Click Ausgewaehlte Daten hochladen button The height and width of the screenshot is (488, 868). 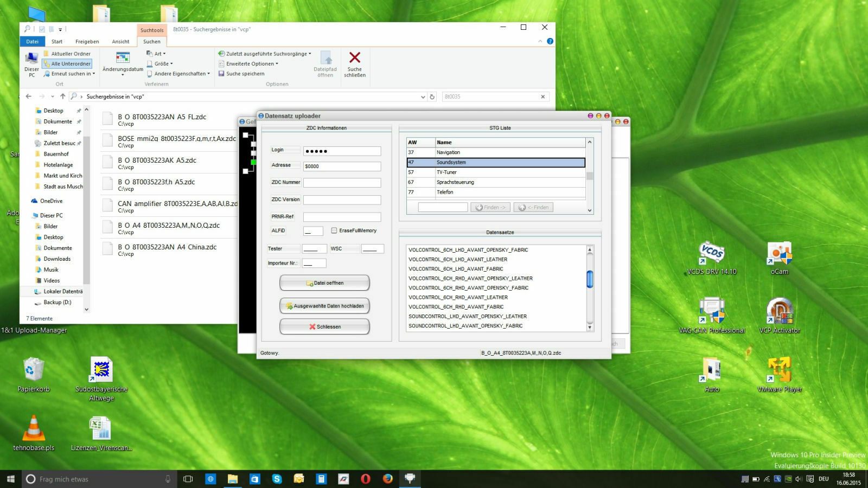coord(324,306)
